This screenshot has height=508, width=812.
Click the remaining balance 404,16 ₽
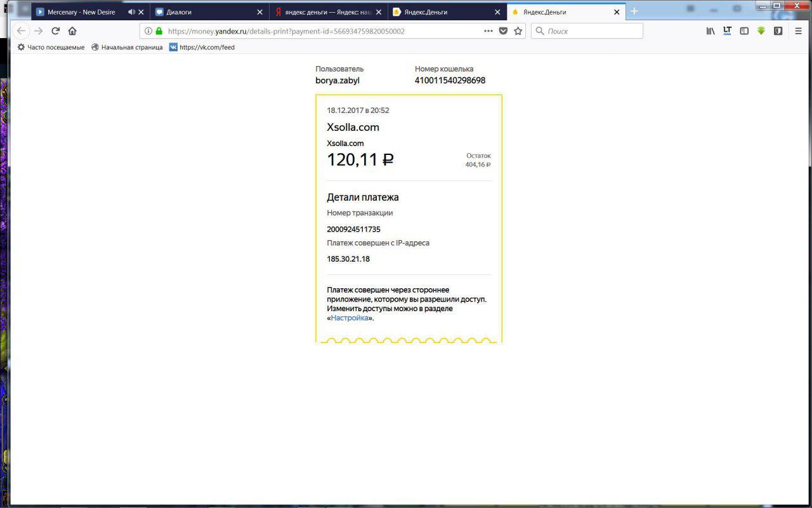tap(478, 164)
